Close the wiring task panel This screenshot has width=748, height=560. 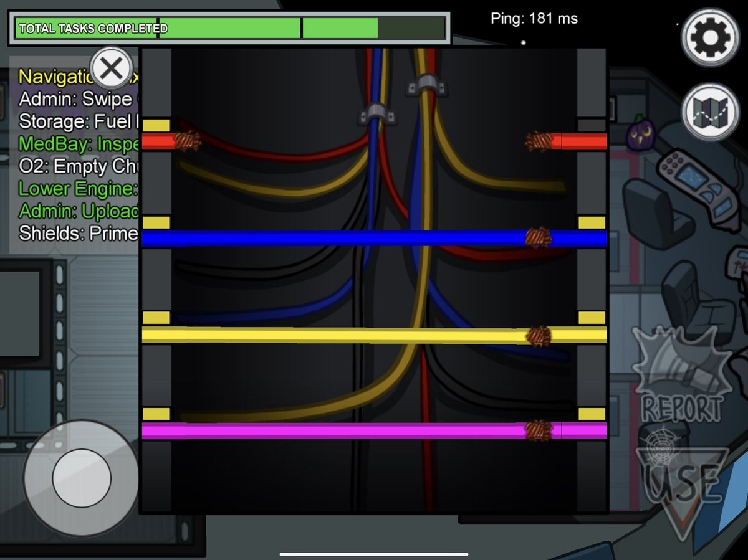pos(111,68)
